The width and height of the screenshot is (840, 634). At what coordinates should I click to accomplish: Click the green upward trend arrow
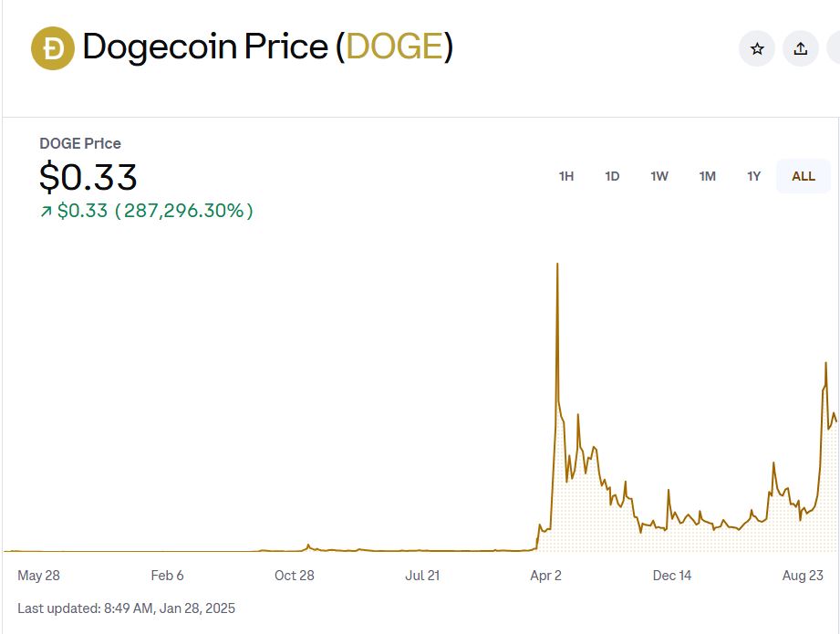coord(46,212)
